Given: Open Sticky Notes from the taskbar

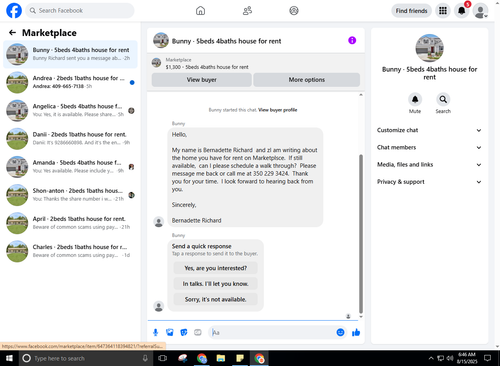Looking at the screenshot, I should [x=240, y=358].
